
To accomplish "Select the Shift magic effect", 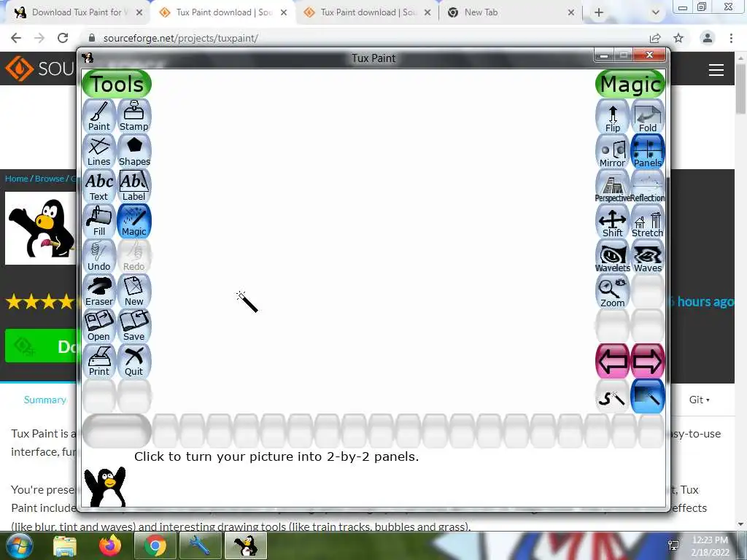I will (613, 222).
